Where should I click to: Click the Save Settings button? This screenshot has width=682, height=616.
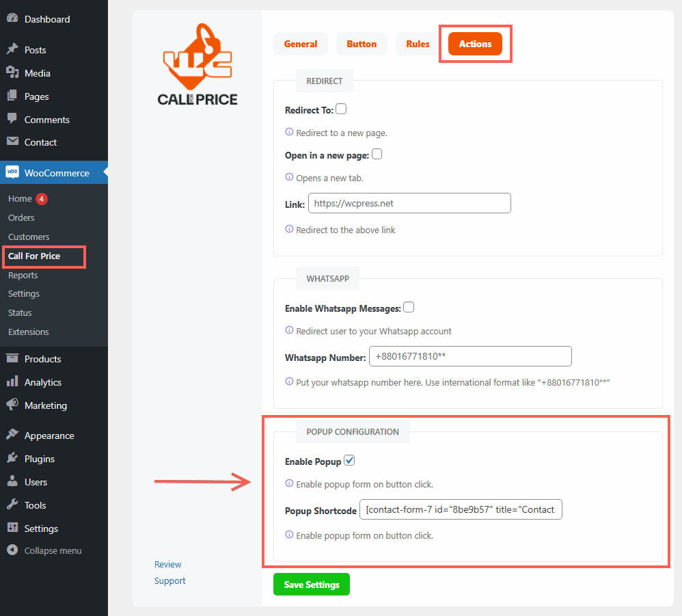pyautogui.click(x=312, y=585)
